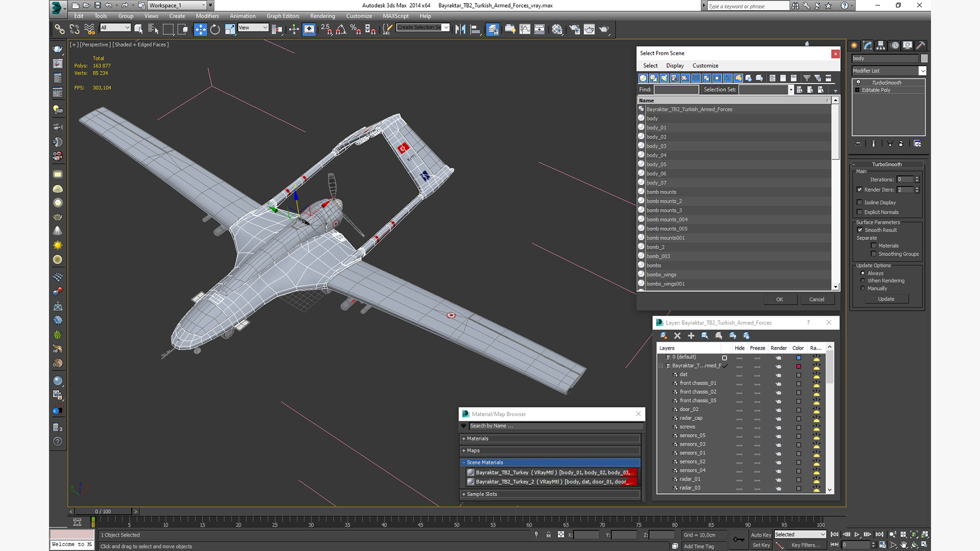Image resolution: width=980 pixels, height=551 pixels.
Task: Open the selection filter All dropdown
Action: tap(115, 28)
